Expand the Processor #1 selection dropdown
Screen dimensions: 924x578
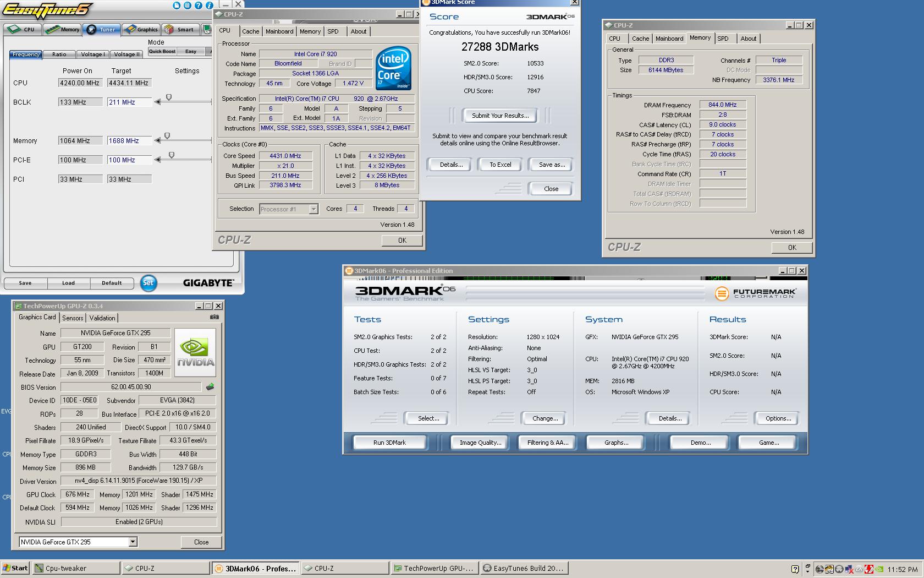[x=313, y=209]
